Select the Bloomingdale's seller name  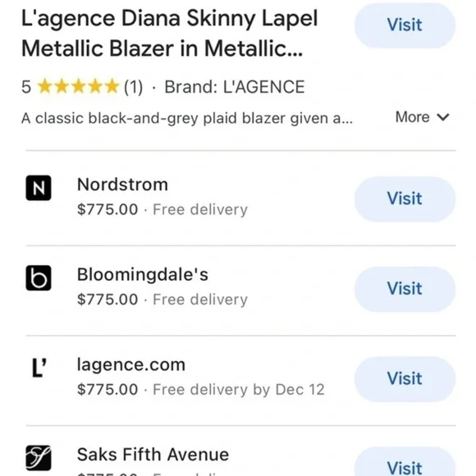[x=143, y=275]
